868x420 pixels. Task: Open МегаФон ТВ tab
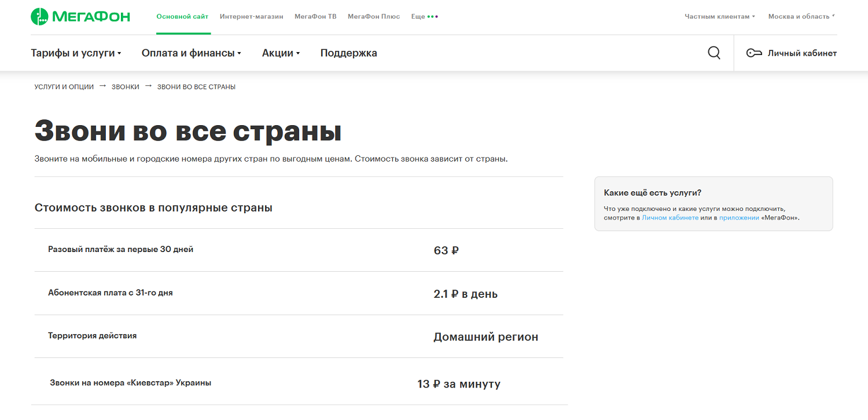(x=315, y=17)
